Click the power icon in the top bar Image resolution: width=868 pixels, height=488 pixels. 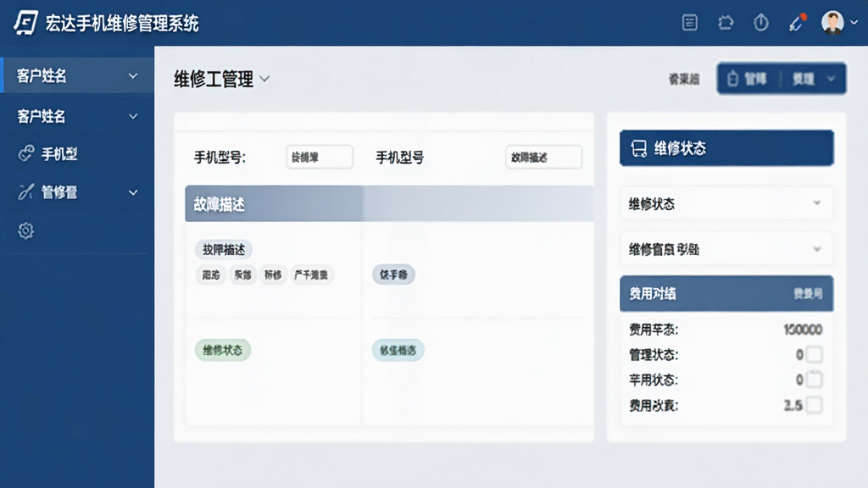(761, 23)
